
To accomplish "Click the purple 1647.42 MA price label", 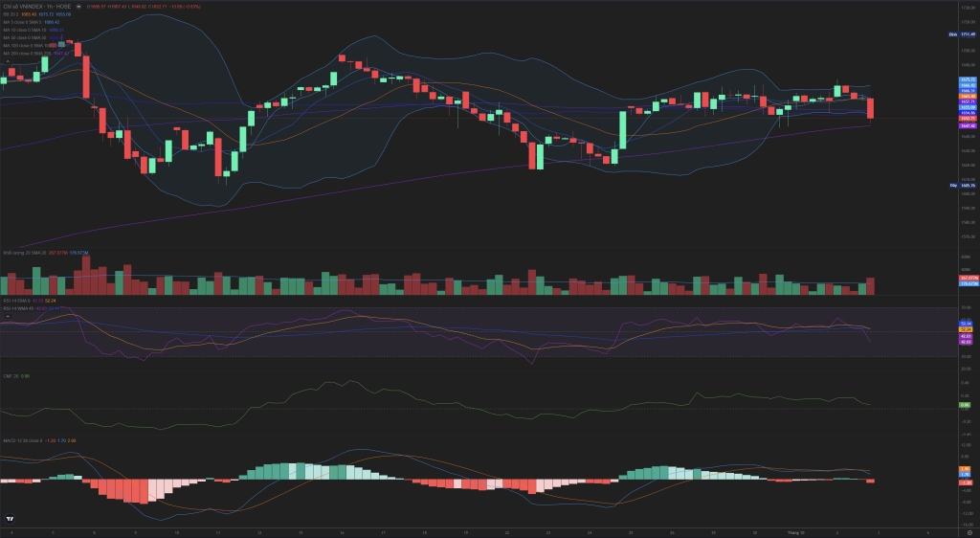I will (x=968, y=125).
